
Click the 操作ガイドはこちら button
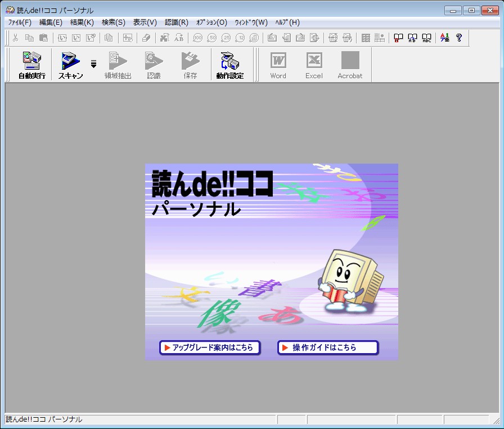pos(327,347)
